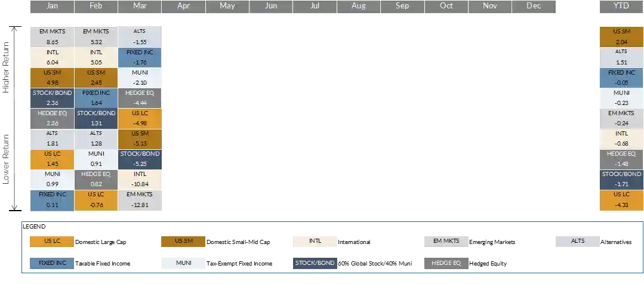Click the Mar MUNI -2.10 cell
This screenshot has height=284, width=644.
(140, 78)
